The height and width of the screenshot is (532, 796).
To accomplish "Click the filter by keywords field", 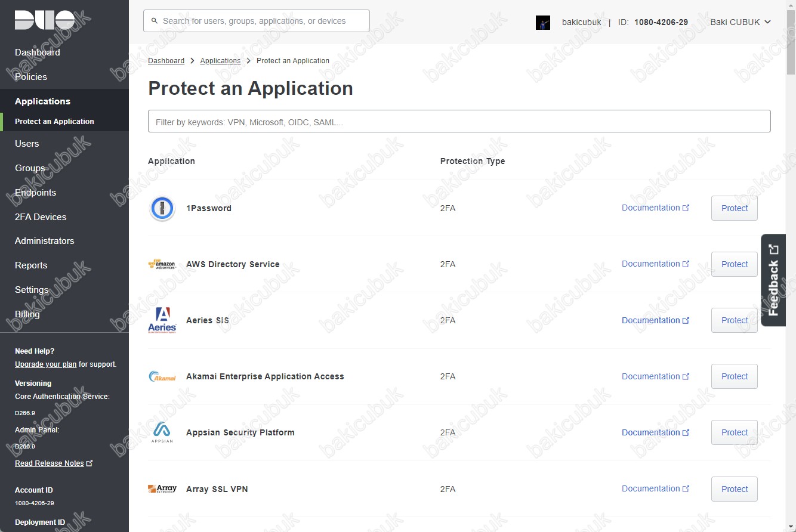I will point(459,121).
